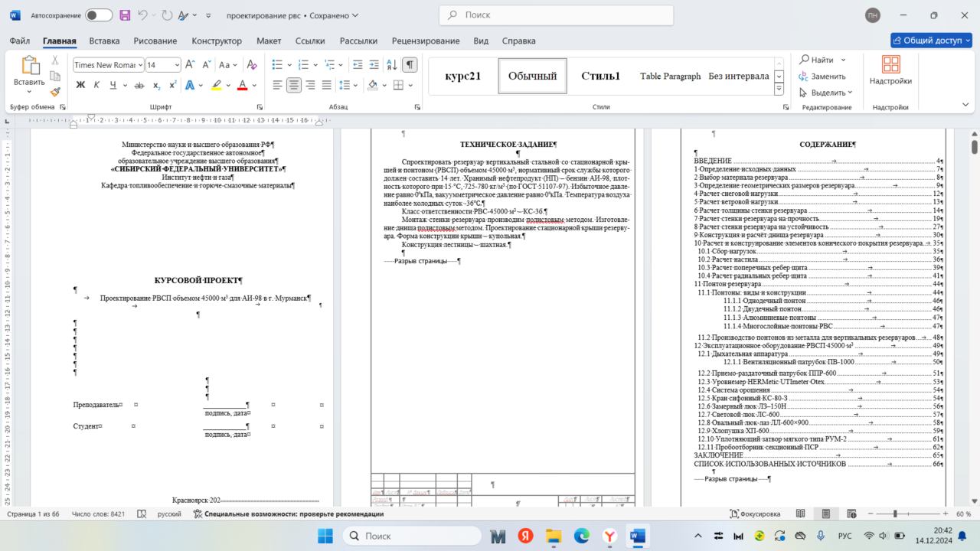The height and width of the screenshot is (551, 980).
Task: Switch to the Вставка ribbon tab
Action: [x=104, y=41]
